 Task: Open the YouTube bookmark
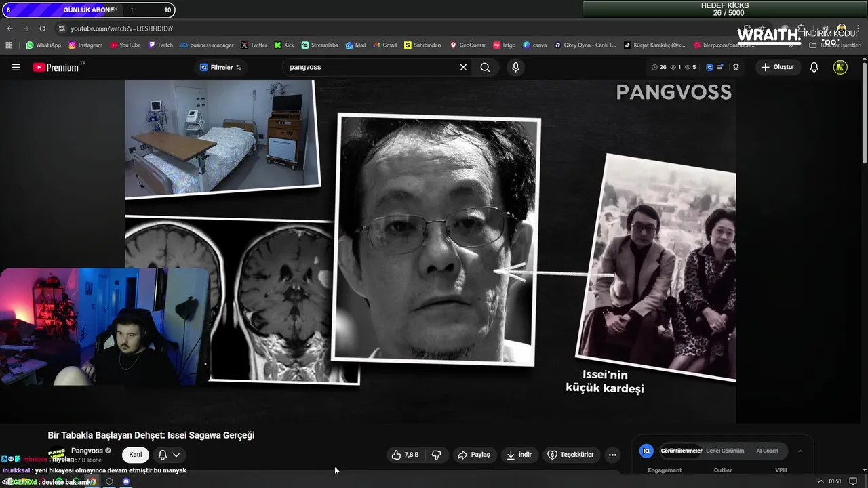click(x=125, y=45)
